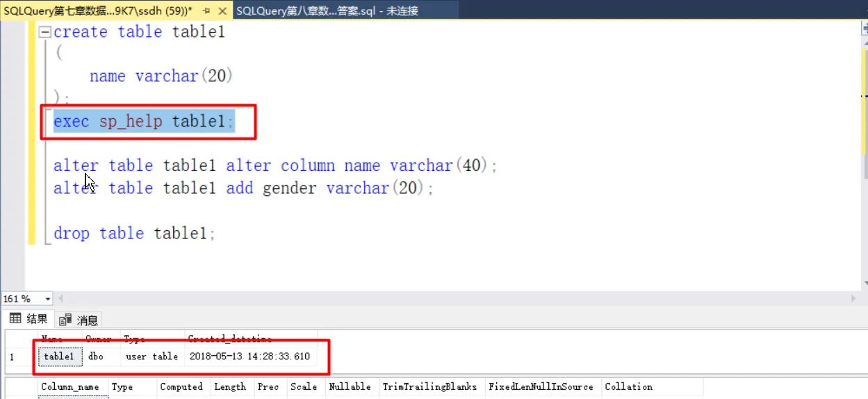Click the alter column name varchar(40) line
The height and width of the screenshot is (399, 868).
click(x=276, y=166)
